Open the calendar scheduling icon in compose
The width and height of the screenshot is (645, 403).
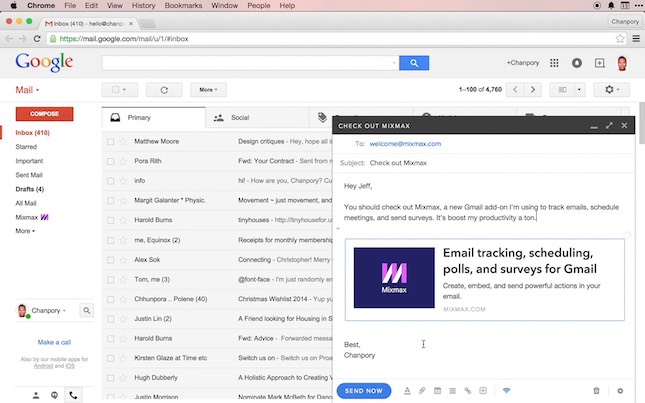pos(437,391)
